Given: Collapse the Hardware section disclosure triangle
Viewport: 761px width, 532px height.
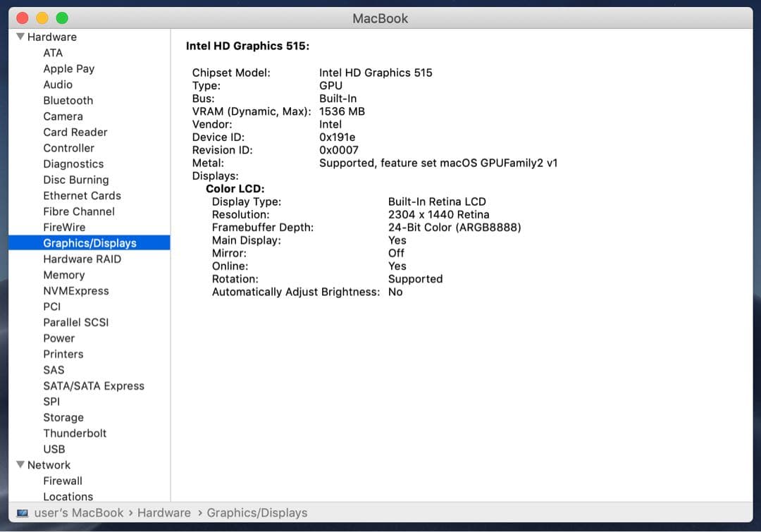Looking at the screenshot, I should pyautogui.click(x=20, y=37).
